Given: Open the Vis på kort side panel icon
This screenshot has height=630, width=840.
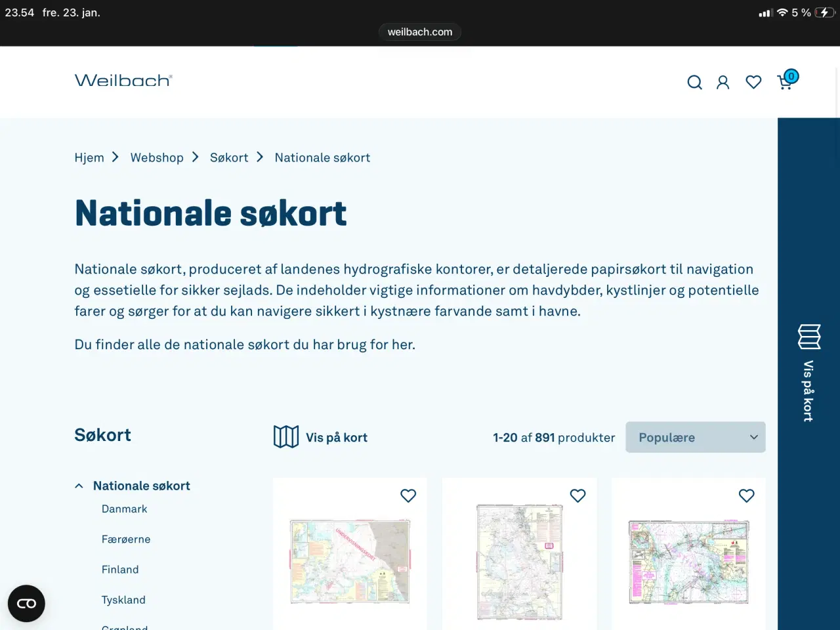Looking at the screenshot, I should 808,337.
